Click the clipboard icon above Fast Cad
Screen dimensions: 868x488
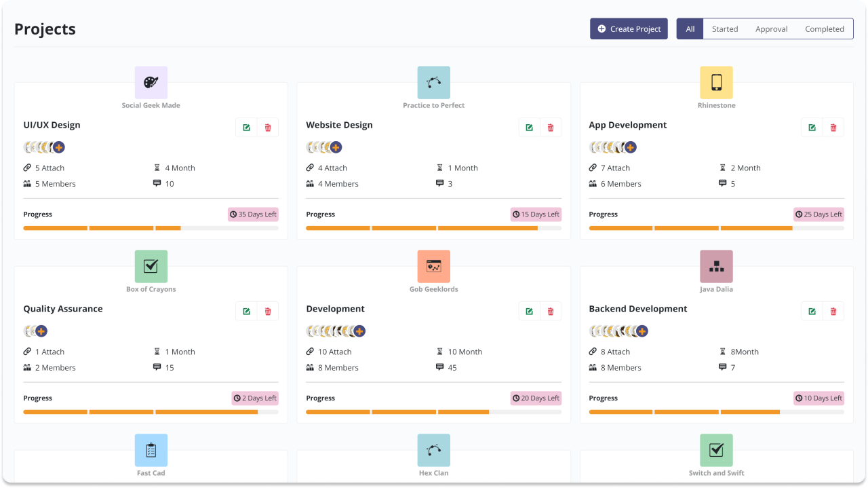(151, 449)
